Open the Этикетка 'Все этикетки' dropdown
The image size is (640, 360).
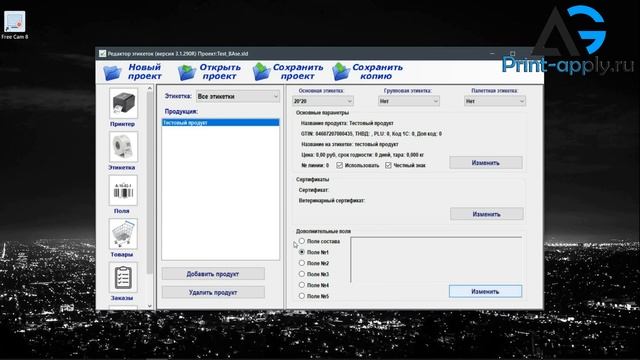[x=238, y=96]
